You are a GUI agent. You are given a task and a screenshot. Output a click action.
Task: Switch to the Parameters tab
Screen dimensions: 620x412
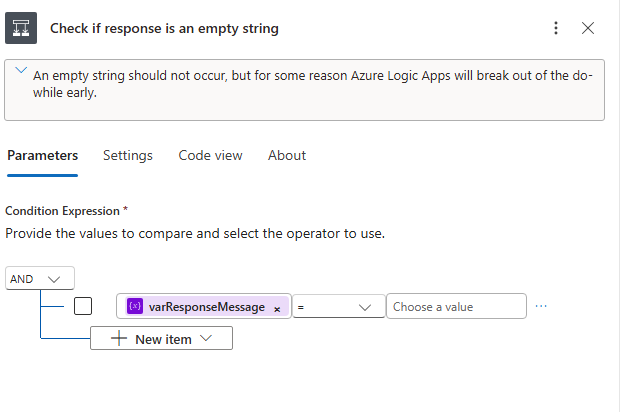pos(42,155)
